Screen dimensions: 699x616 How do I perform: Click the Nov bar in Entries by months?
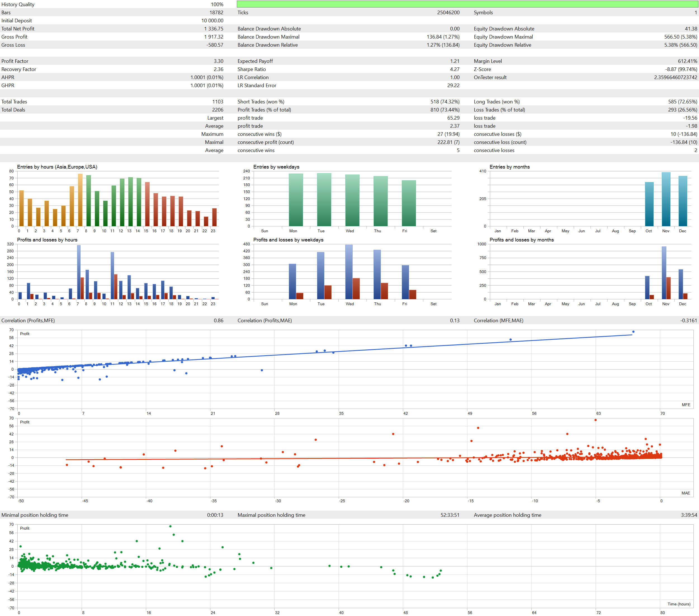pyautogui.click(x=666, y=199)
